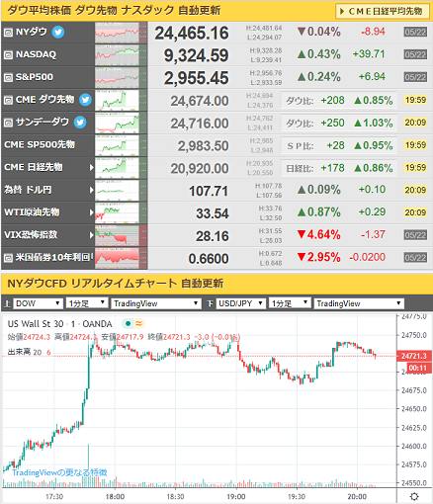Click the chart icon left of S&P500
433x504 pixels.
click(x=8, y=77)
